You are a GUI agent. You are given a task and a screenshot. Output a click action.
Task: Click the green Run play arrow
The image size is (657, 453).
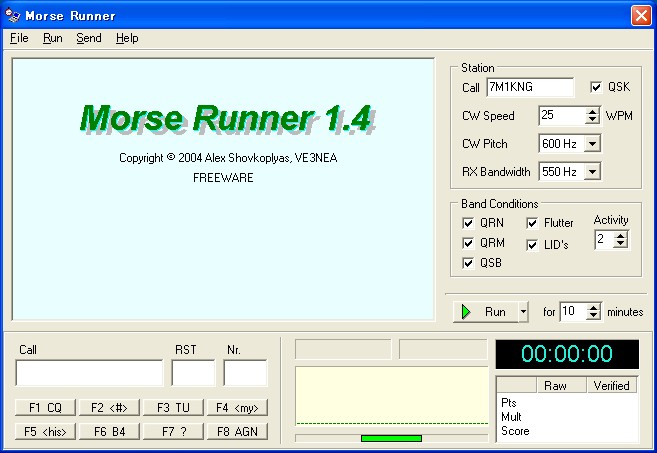tap(466, 312)
